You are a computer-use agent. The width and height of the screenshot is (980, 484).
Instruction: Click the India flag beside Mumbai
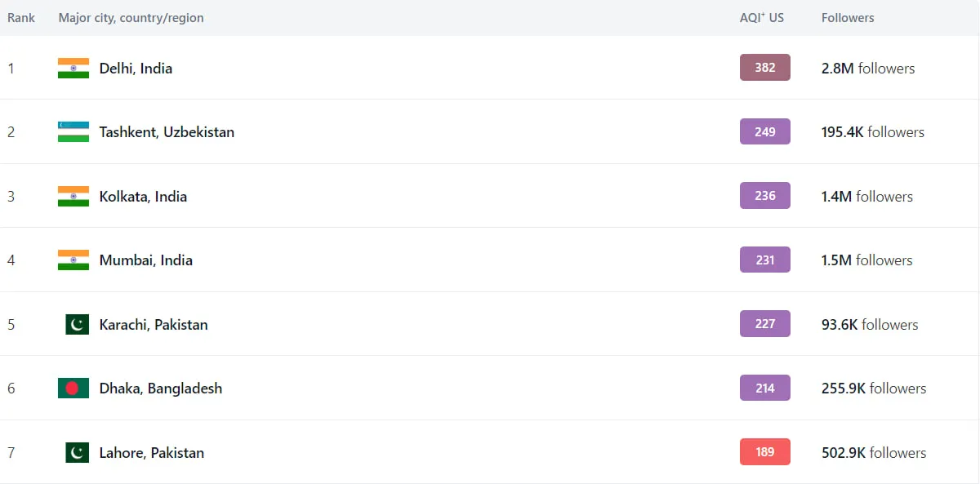tap(73, 260)
